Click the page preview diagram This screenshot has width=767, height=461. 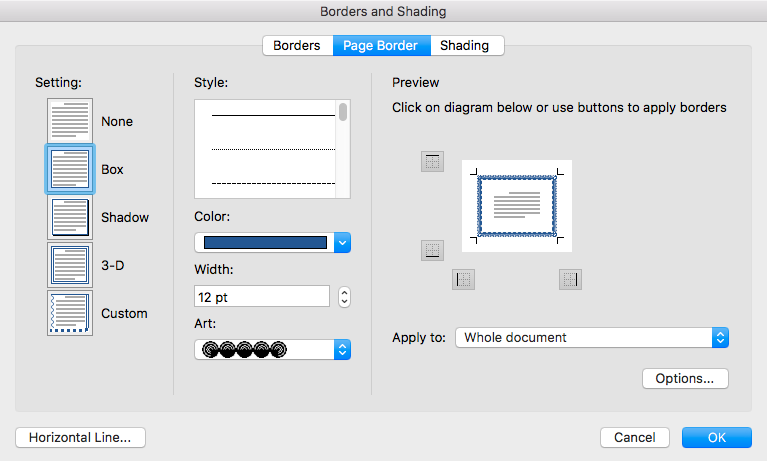(x=517, y=206)
